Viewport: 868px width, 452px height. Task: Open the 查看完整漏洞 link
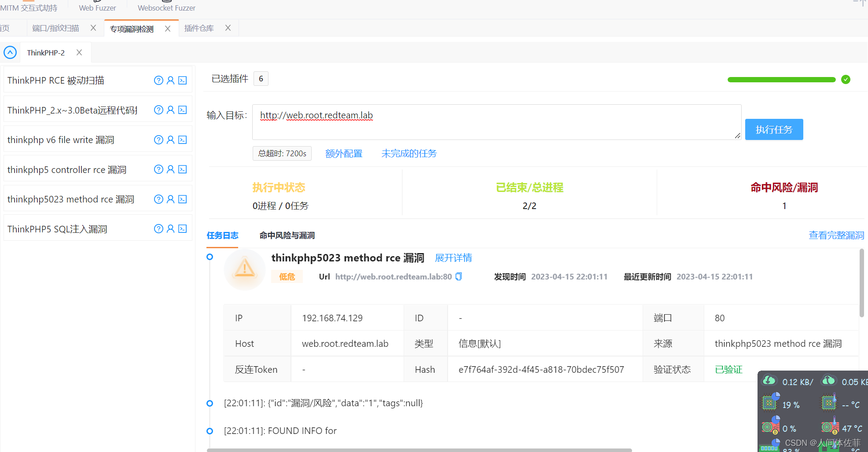[836, 235]
